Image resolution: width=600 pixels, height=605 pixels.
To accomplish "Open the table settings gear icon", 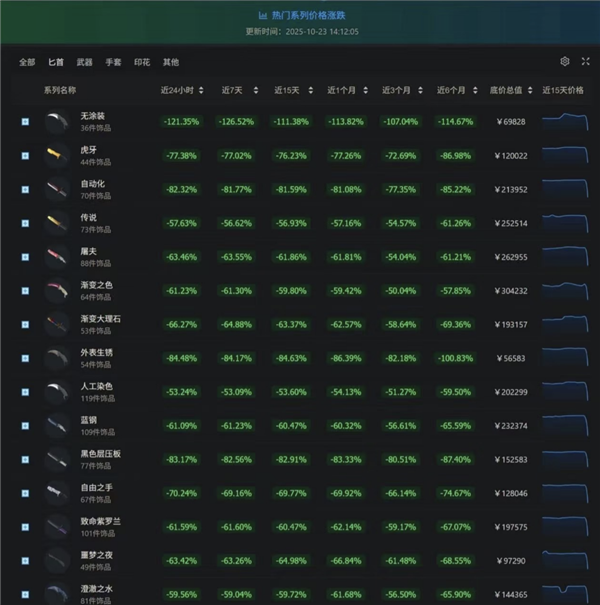I will 565,62.
